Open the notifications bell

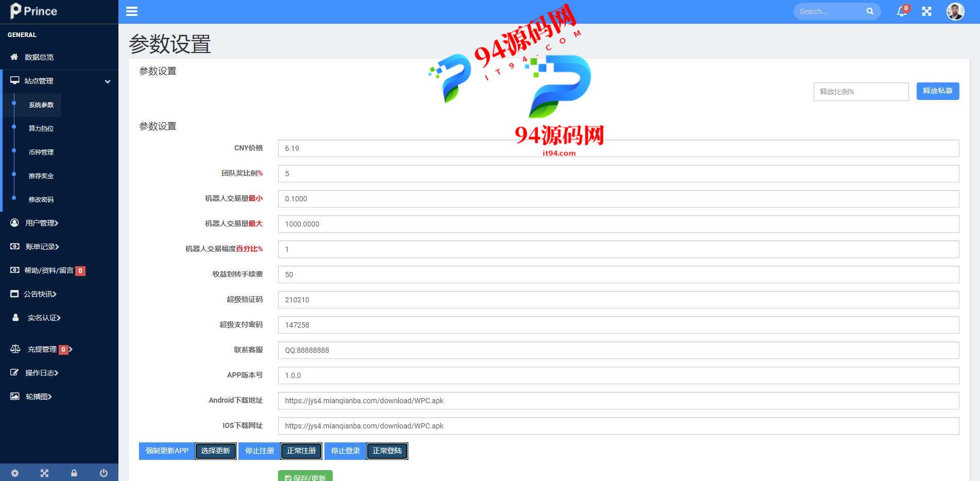point(902,11)
